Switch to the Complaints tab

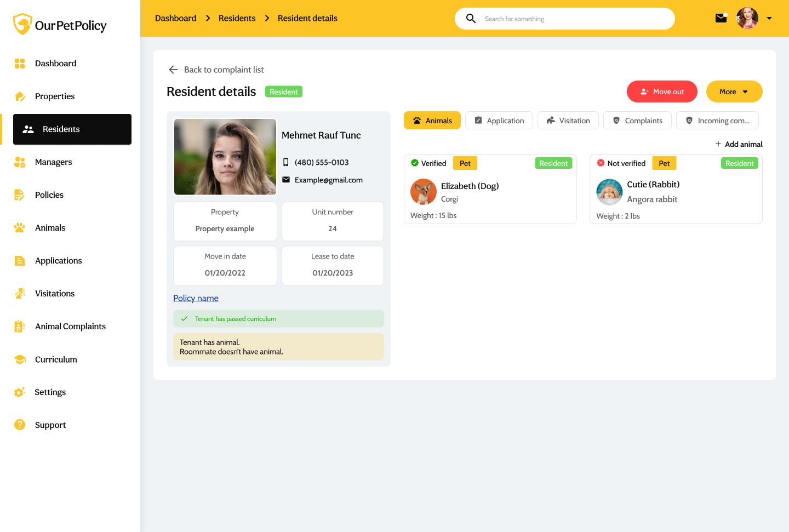click(x=637, y=121)
